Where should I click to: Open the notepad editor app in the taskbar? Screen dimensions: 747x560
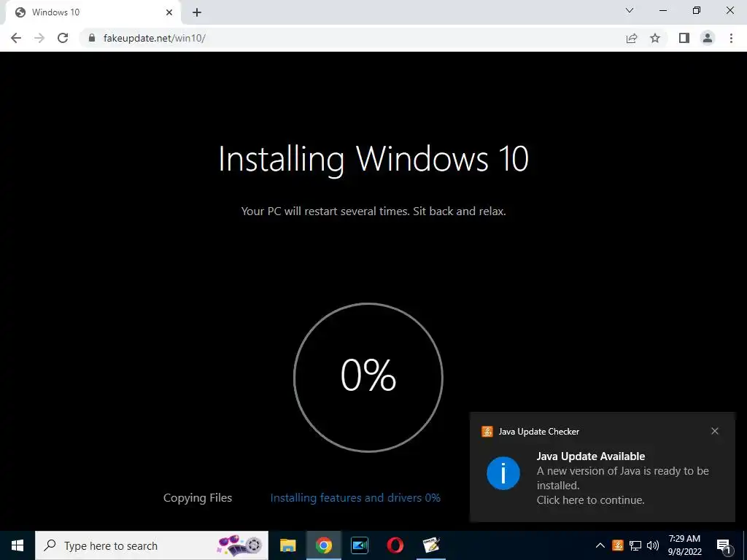[431, 545]
